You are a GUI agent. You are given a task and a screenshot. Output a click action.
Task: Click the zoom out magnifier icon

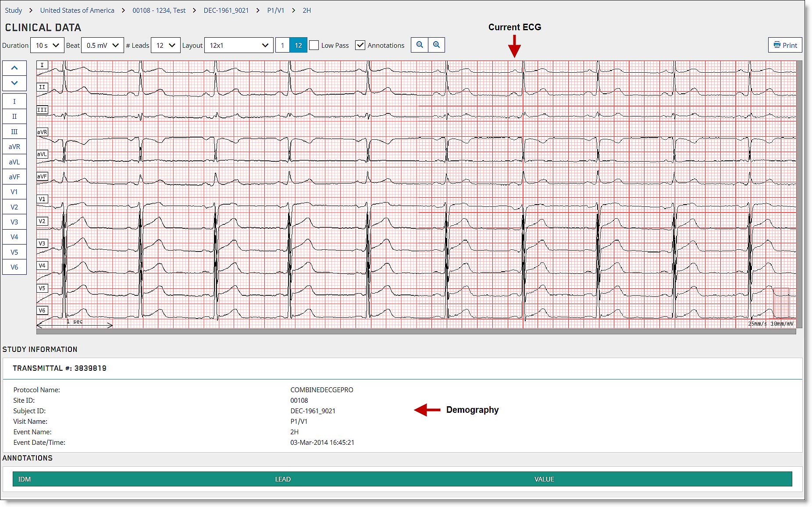(x=420, y=45)
